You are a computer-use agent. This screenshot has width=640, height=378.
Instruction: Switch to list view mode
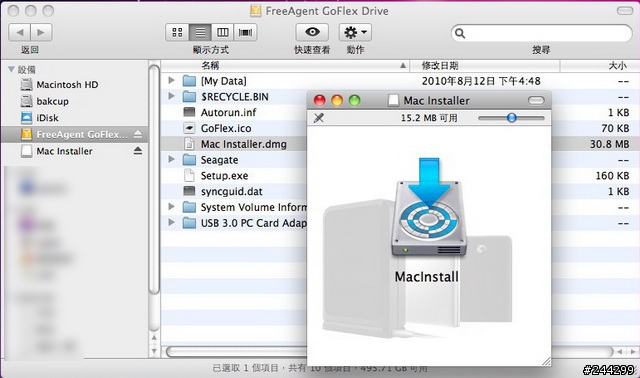tap(200, 32)
